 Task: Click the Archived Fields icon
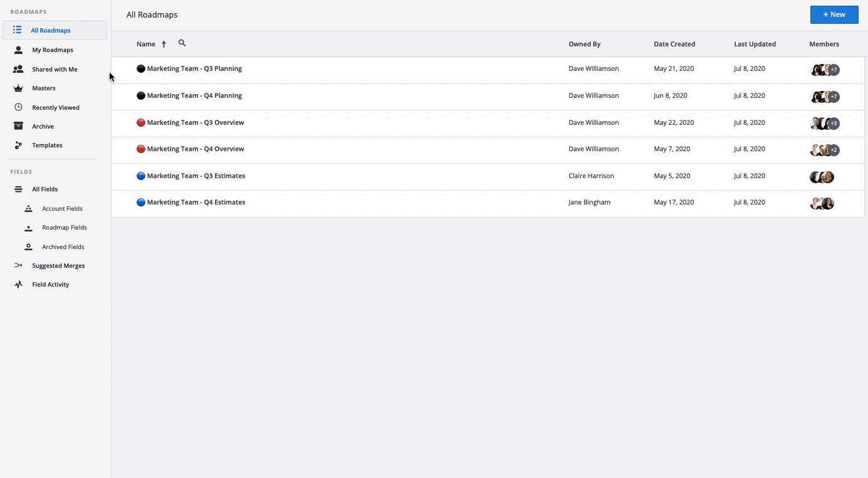click(28, 247)
